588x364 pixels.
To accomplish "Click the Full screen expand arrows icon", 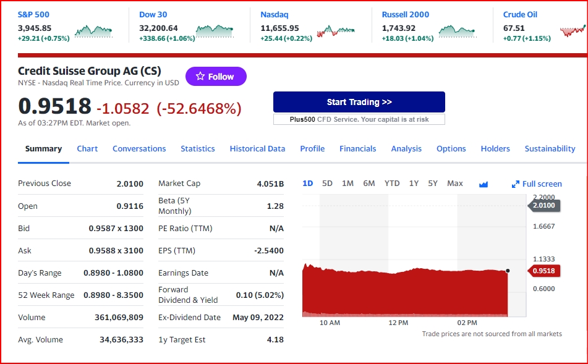I will [516, 184].
